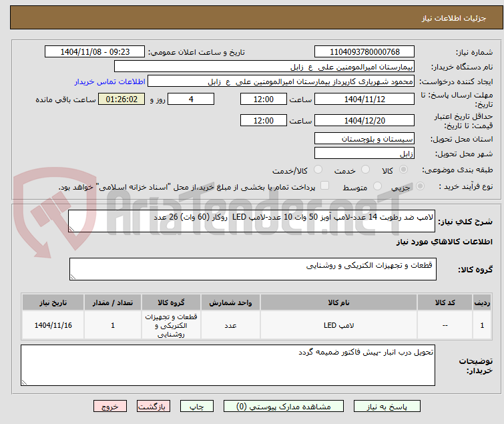Select the کالا radio button
504x424 pixels.
[x=403, y=170]
